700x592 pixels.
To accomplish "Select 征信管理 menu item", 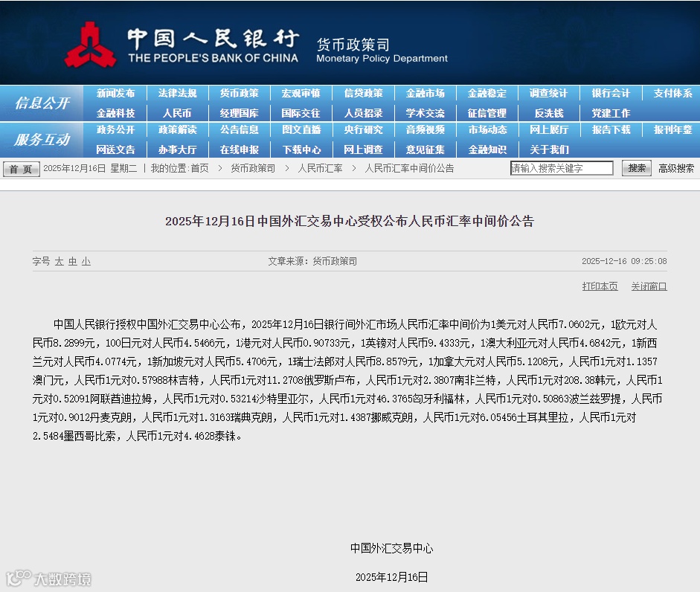I will (487, 113).
